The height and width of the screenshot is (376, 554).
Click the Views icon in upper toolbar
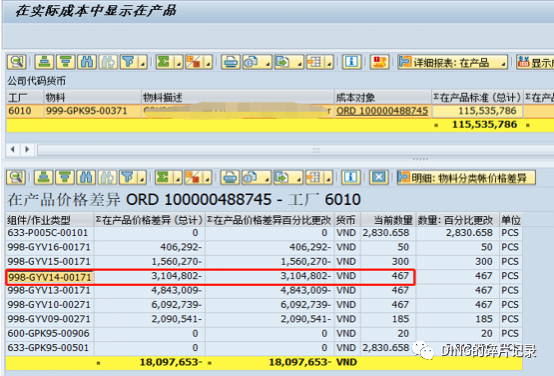click(x=252, y=62)
